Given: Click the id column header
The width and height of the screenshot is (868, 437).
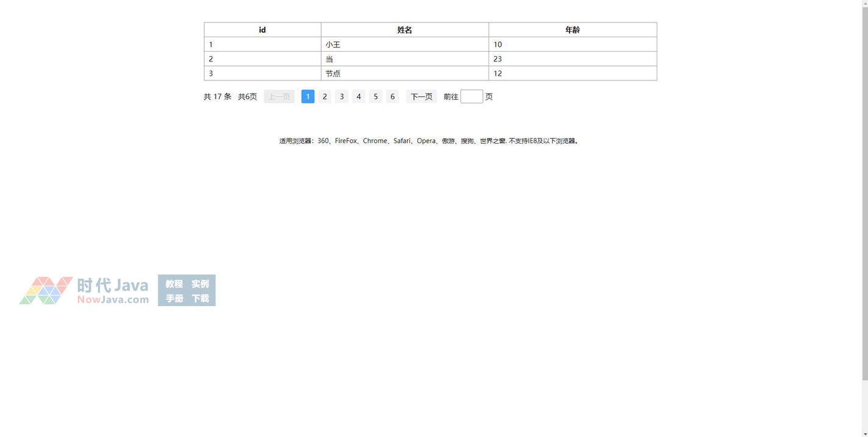Looking at the screenshot, I should (262, 30).
